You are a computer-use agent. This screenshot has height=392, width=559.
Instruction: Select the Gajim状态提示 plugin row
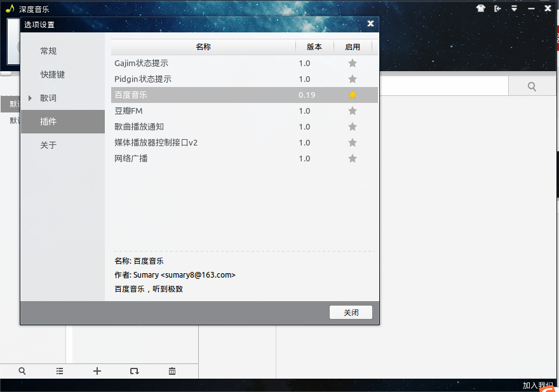[245, 63]
